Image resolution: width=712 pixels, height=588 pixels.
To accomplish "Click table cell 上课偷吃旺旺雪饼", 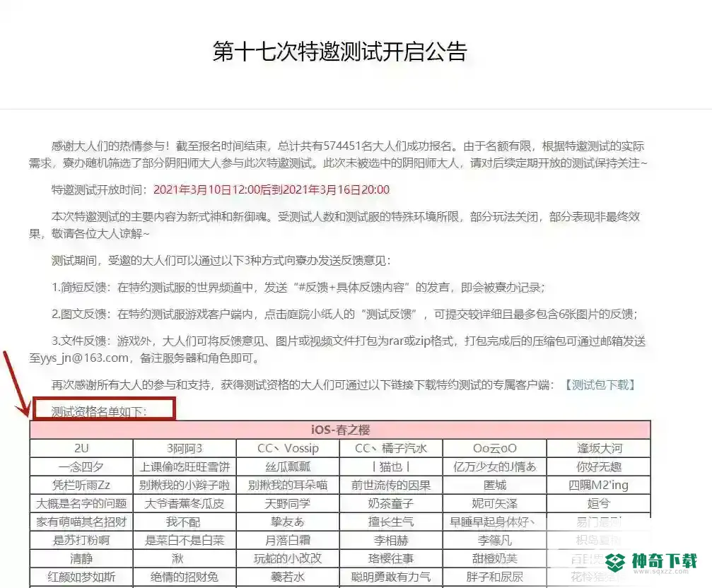I will coord(185,467).
